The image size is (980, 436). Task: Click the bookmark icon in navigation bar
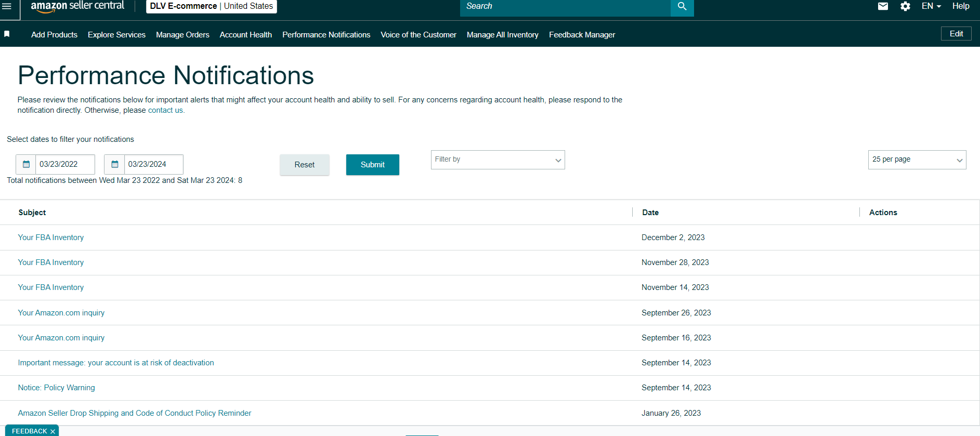tap(7, 34)
